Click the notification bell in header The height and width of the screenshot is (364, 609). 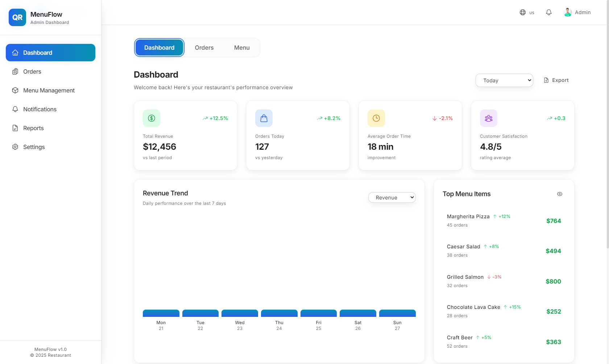[549, 12]
